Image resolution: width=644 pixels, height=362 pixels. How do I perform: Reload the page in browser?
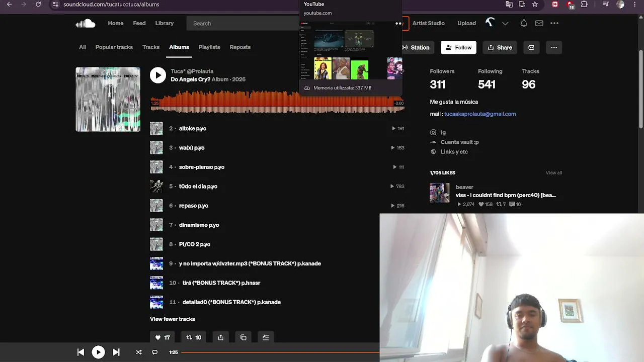[38, 5]
